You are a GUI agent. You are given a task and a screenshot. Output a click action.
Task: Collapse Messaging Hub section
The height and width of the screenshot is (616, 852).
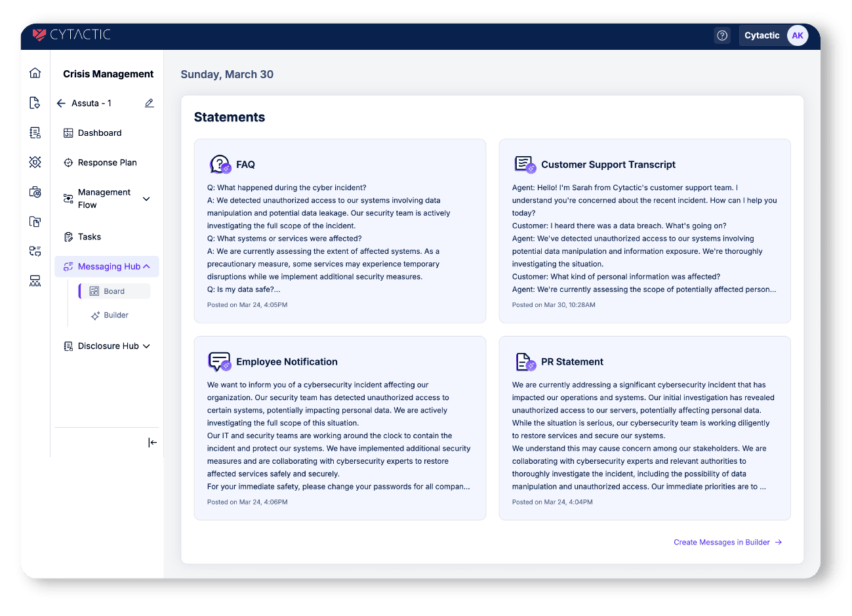coord(146,266)
